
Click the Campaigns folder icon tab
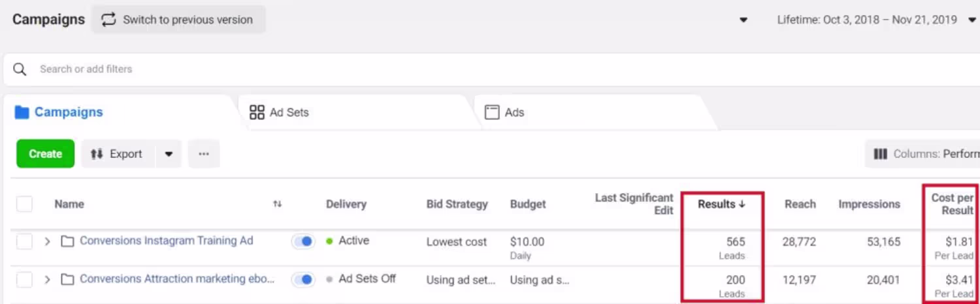tap(59, 112)
